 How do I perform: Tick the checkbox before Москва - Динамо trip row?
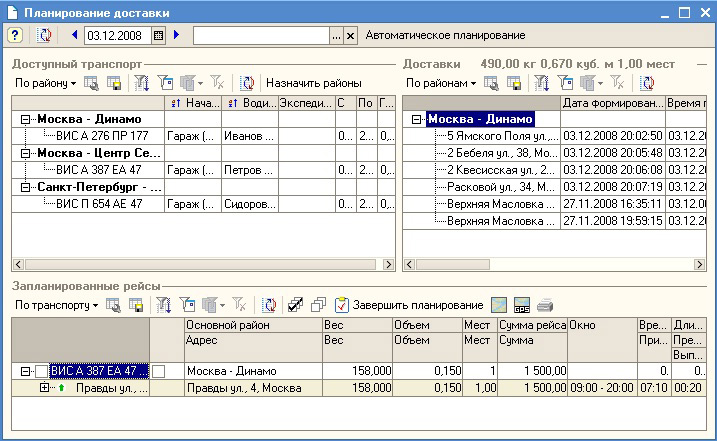point(158,371)
